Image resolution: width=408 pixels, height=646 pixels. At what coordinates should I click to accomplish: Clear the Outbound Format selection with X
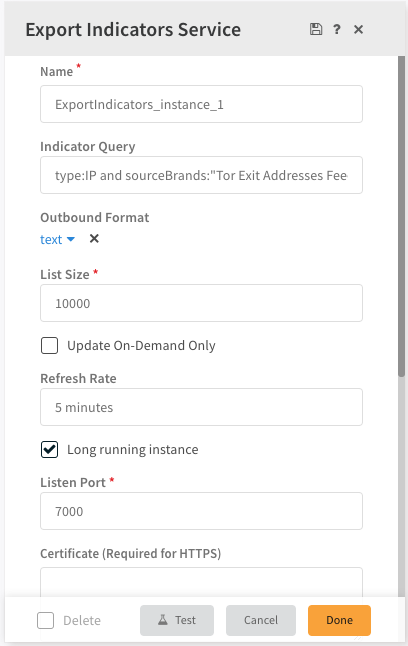pyautogui.click(x=94, y=239)
